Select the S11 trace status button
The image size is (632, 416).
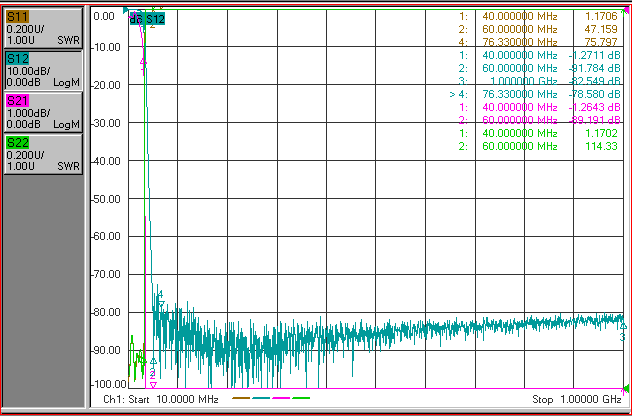click(x=44, y=28)
